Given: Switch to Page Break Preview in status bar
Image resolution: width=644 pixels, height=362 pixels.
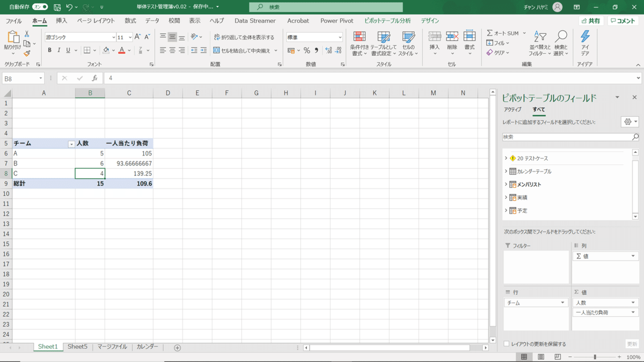Looking at the screenshot, I should click(x=558, y=357).
